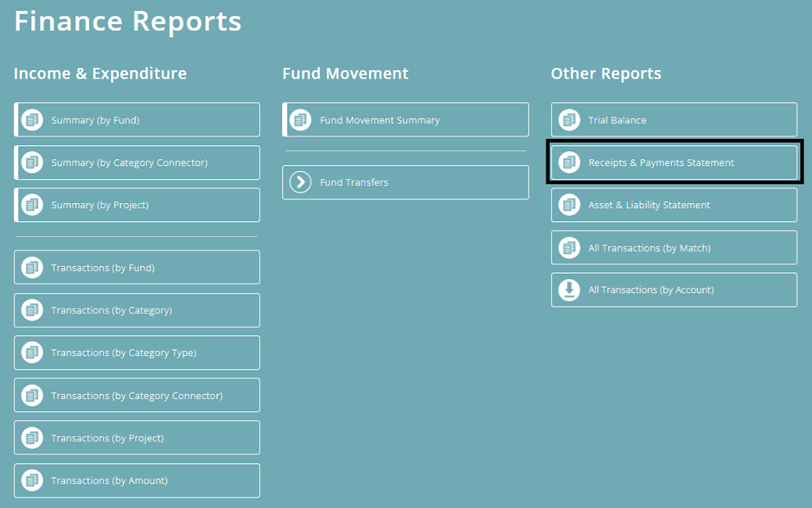The image size is (812, 508).
Task: Click the arrow icon on Fund Transfers
Action: click(301, 182)
